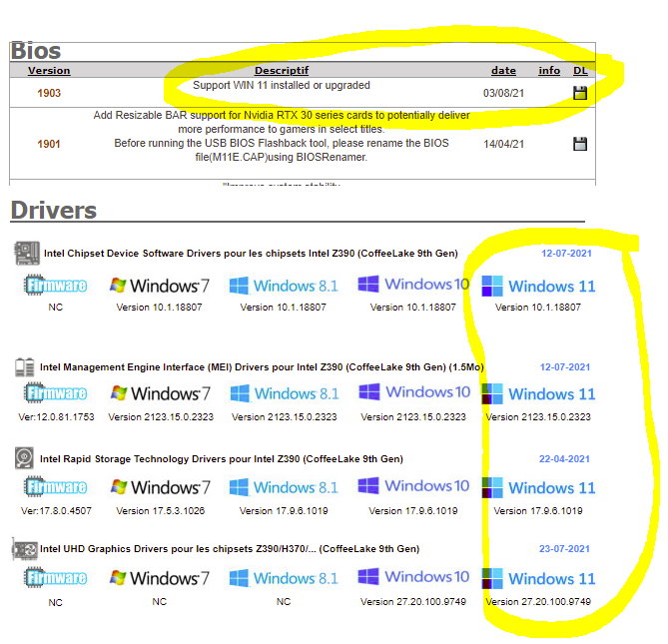Click the Version column header in Bios table

click(49, 71)
